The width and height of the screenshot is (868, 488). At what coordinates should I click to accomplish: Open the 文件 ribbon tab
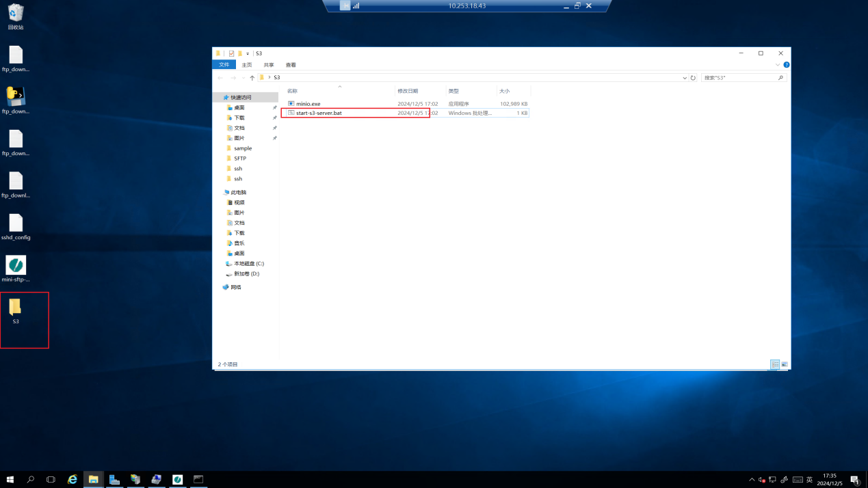pyautogui.click(x=224, y=65)
